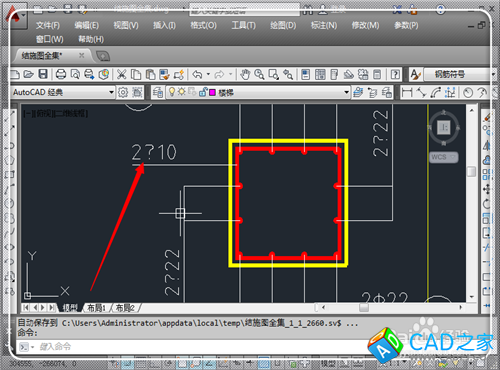Cut selection with the scissors icon
Viewport: 500px width, 370px height.
click(121, 74)
